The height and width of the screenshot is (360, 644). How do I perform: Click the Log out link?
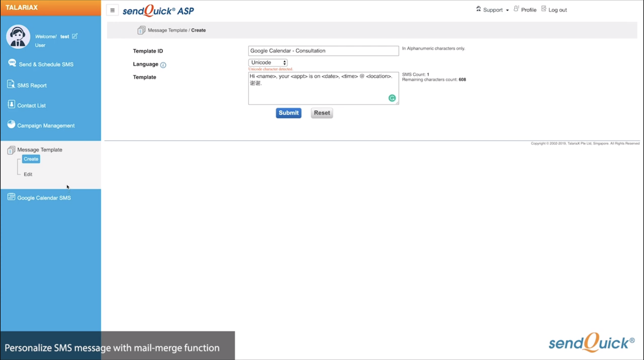click(x=558, y=10)
